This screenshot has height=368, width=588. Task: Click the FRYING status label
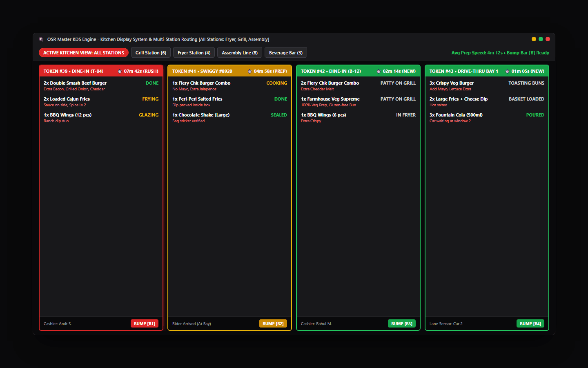(x=150, y=99)
